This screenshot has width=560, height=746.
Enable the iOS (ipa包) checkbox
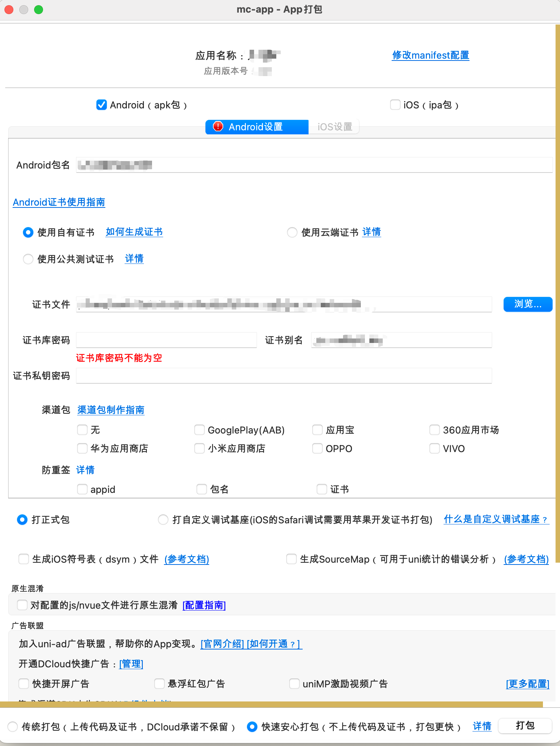pyautogui.click(x=395, y=105)
